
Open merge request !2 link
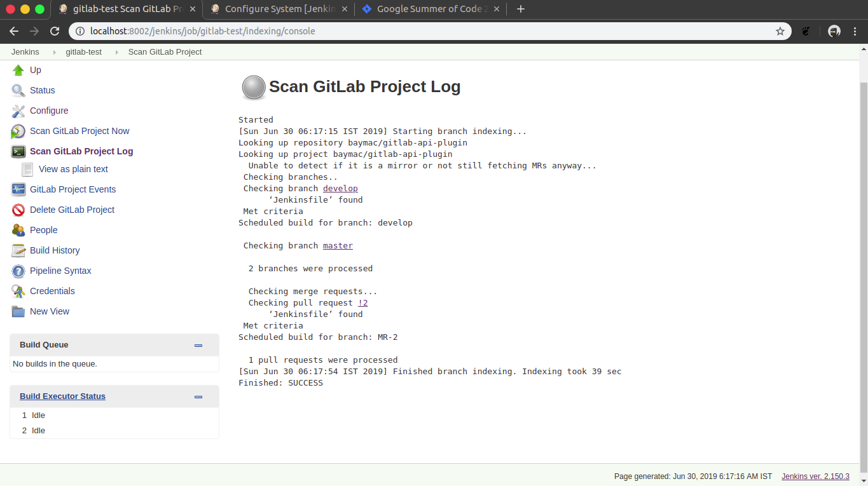362,302
